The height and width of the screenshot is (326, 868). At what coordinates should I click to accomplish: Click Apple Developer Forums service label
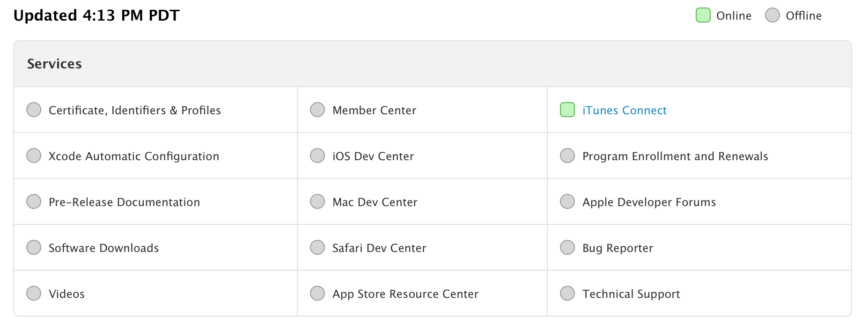[x=649, y=202]
